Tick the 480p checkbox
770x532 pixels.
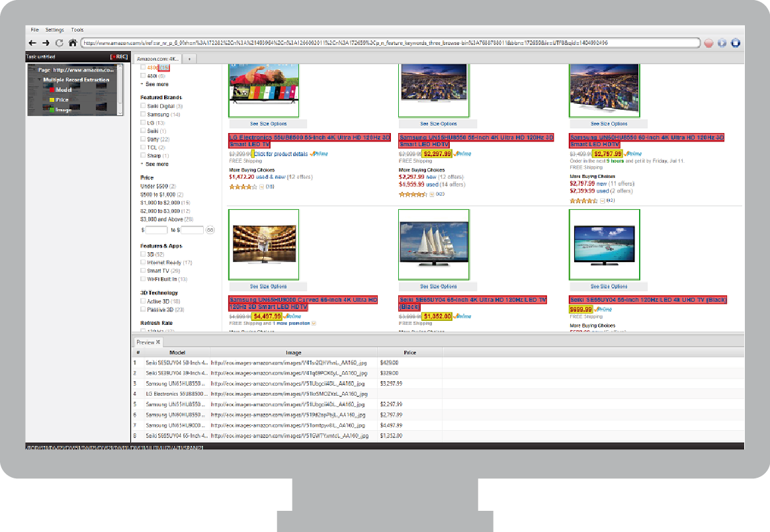coord(143,67)
